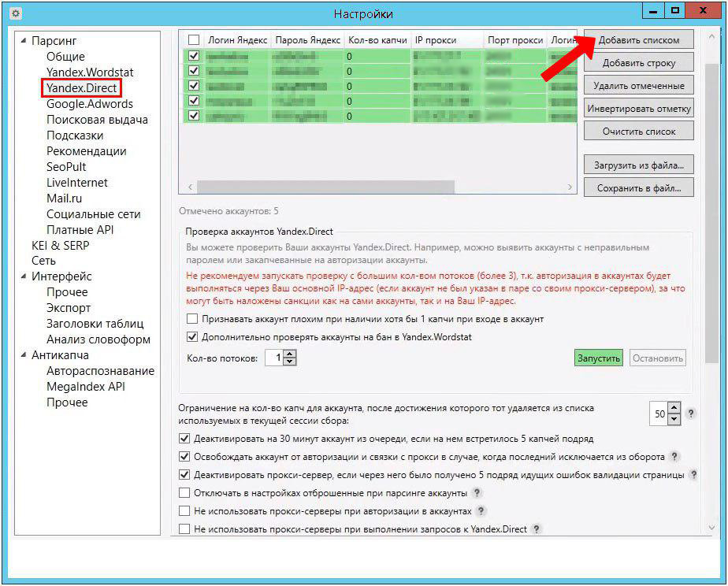Image resolution: width=728 pixels, height=586 pixels.
Task: Enable 'Признавать аккаунт плохим' checkbox
Action: 192,319
